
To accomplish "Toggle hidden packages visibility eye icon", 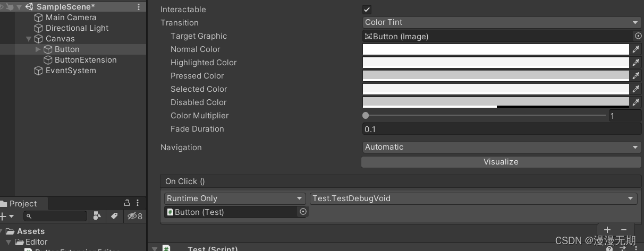I will click(134, 216).
